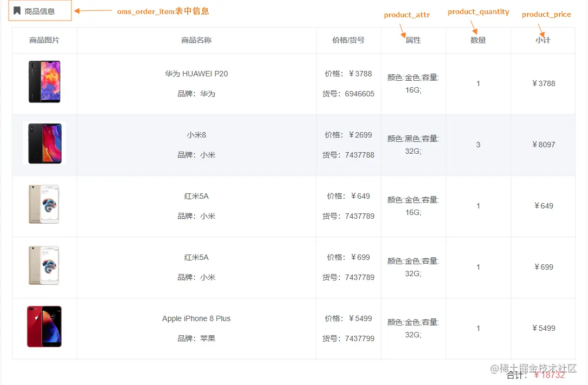Open the 红米5A ¥699 product image
588x385 pixels.
click(x=44, y=265)
